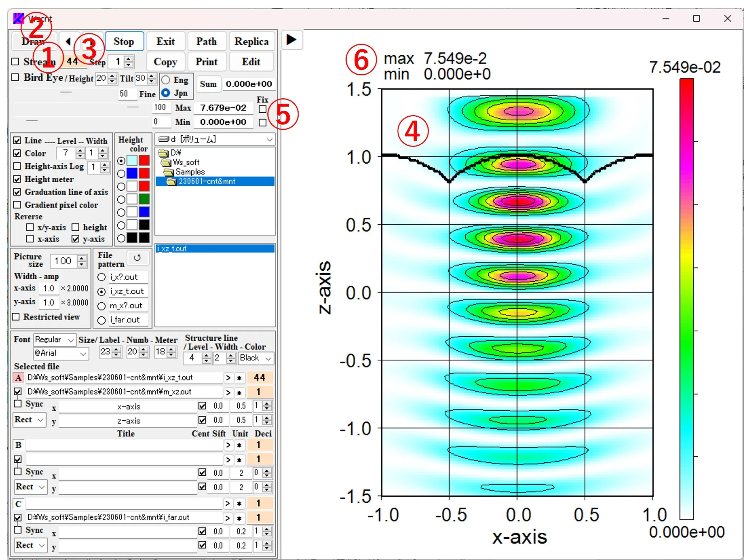Adjust the Line Level spinner showing 7
This screenshot has height=560, width=744.
pyautogui.click(x=80, y=153)
